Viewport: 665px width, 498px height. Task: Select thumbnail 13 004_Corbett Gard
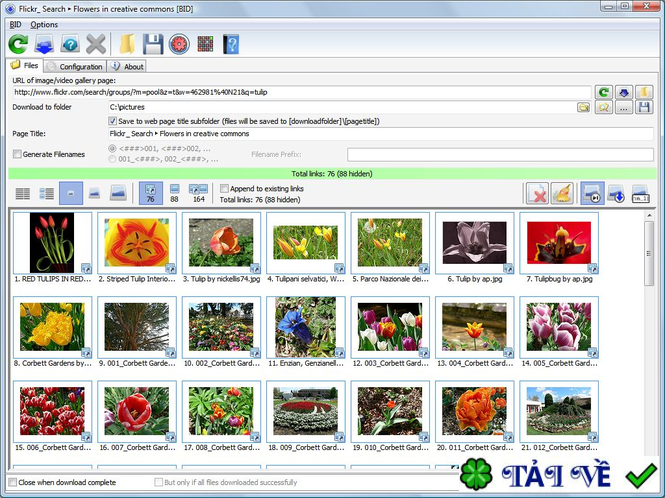(x=475, y=327)
